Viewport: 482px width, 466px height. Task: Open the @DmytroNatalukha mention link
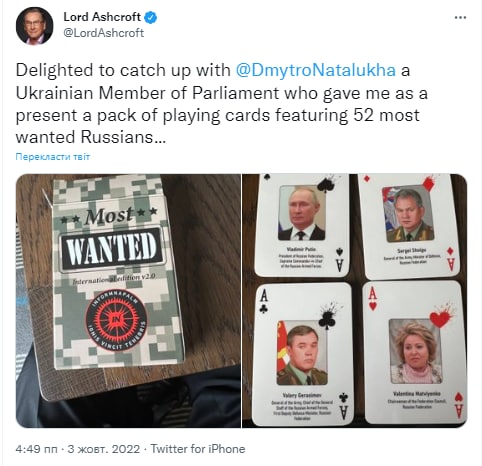316,70
